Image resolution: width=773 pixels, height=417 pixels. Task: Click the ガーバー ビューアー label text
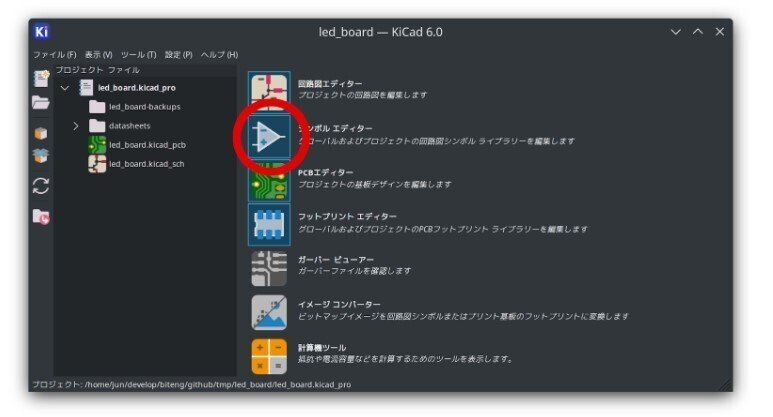[336, 260]
